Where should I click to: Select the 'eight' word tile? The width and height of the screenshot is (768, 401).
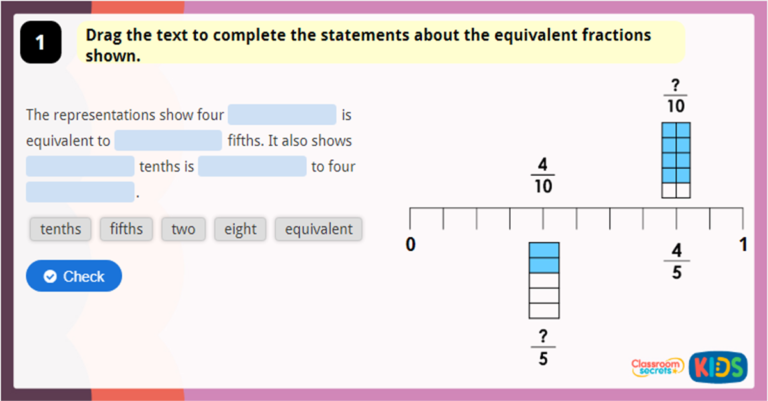(x=240, y=229)
